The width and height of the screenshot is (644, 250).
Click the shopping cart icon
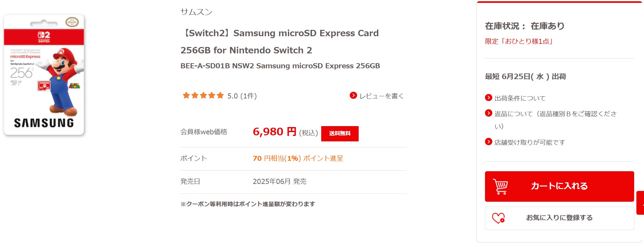click(x=500, y=186)
